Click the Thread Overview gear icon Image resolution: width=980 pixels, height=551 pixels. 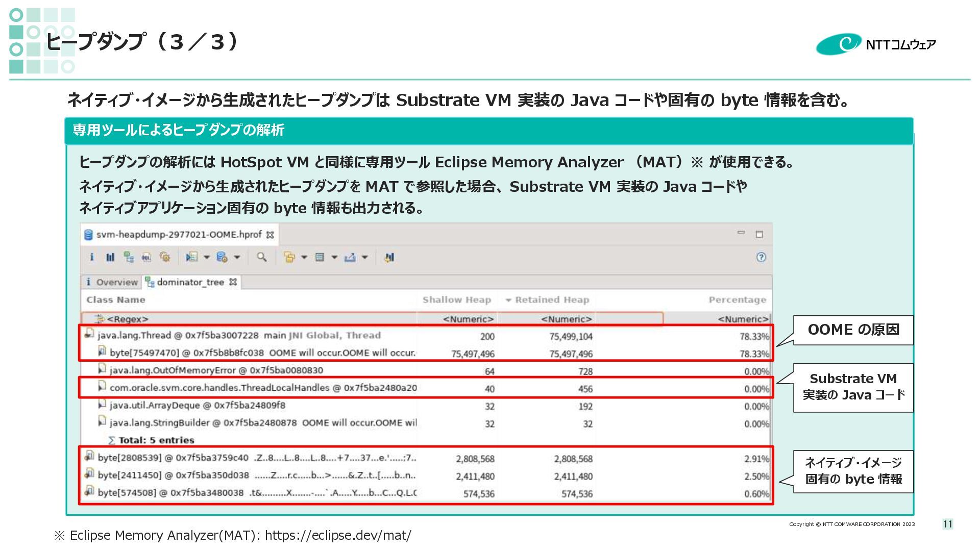pyautogui.click(x=165, y=257)
